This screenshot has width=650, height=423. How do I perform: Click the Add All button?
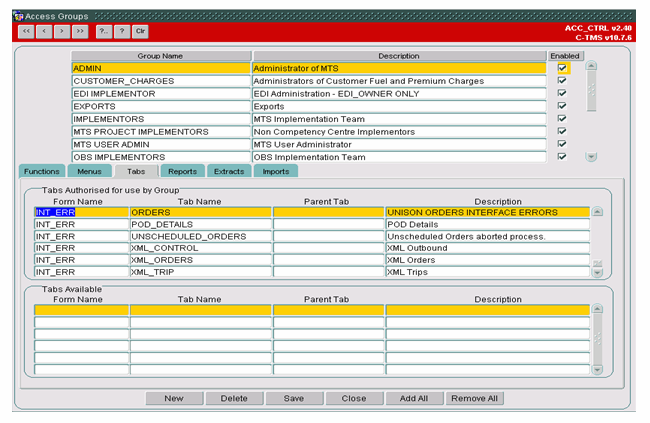(414, 398)
